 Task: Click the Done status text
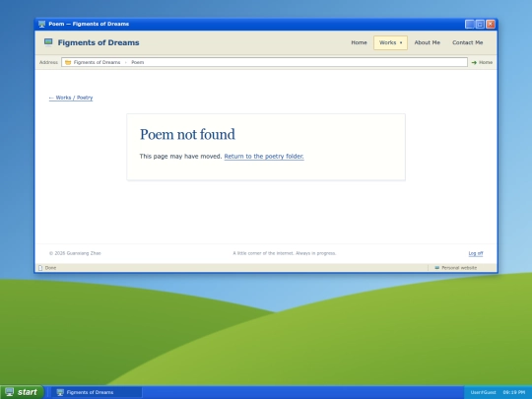coord(50,268)
